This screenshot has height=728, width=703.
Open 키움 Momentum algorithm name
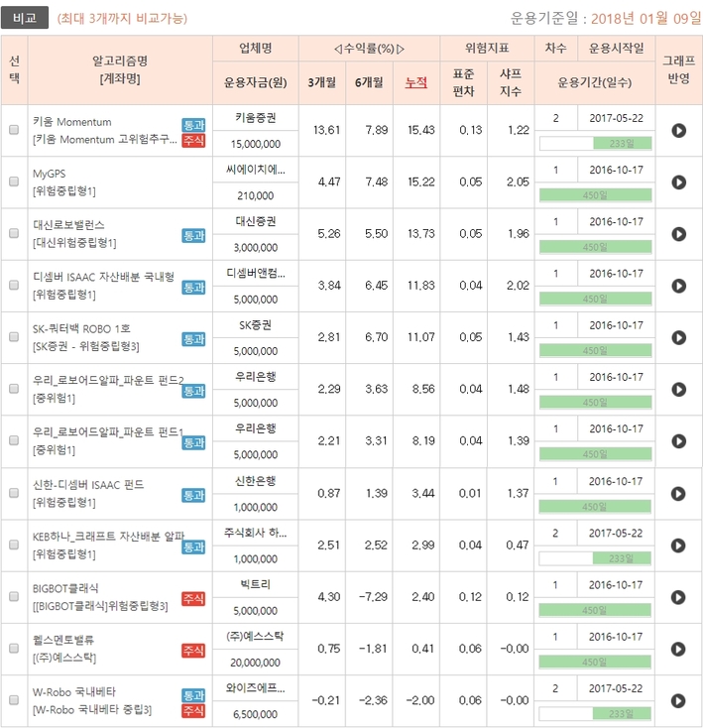click(72, 122)
